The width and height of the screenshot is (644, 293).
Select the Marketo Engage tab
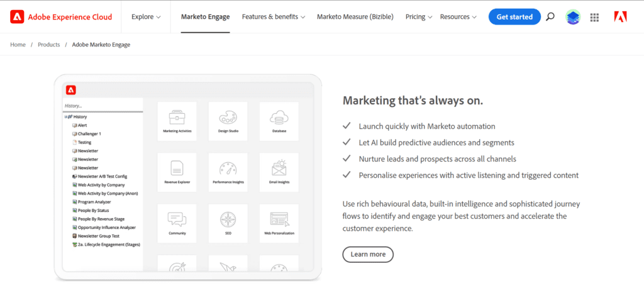[206, 17]
